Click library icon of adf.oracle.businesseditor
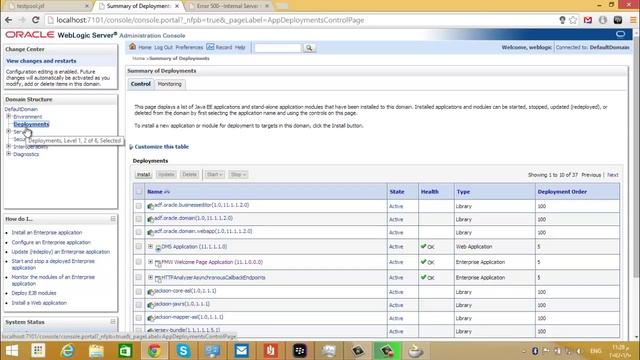The width and height of the screenshot is (640, 360). click(x=151, y=206)
